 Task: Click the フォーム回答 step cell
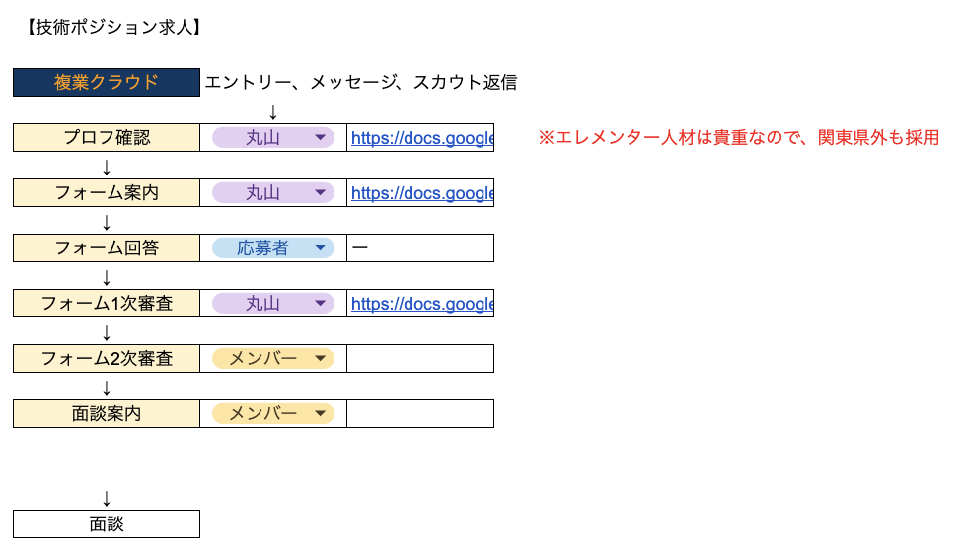click(x=107, y=248)
